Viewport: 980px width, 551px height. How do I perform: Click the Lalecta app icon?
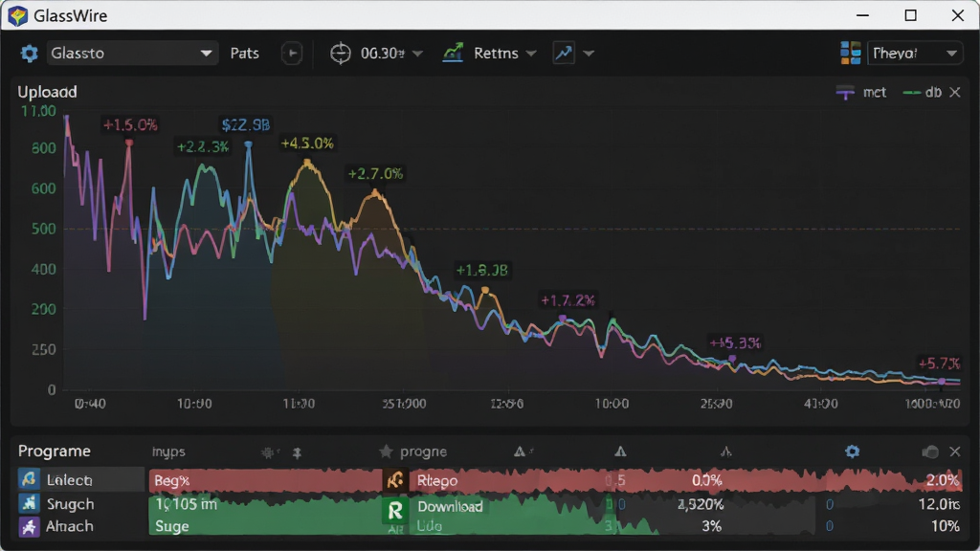tap(29, 479)
